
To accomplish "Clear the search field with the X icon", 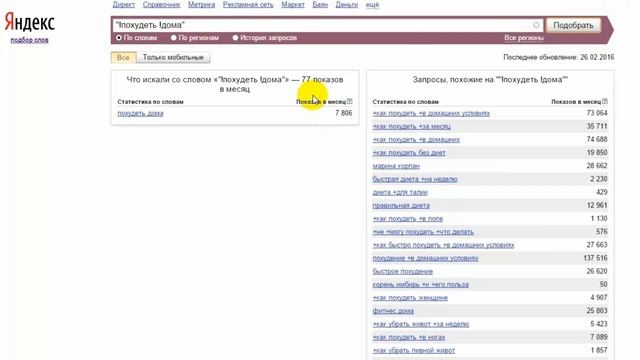I will [536, 25].
